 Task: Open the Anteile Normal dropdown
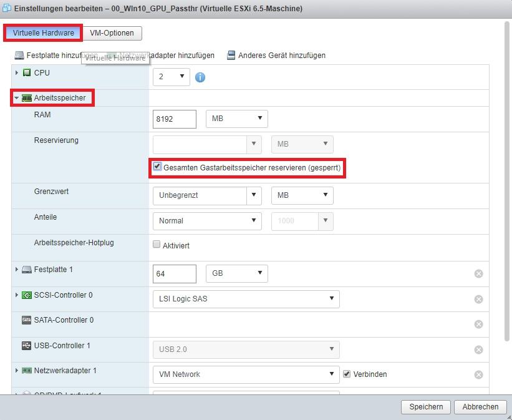click(x=207, y=221)
